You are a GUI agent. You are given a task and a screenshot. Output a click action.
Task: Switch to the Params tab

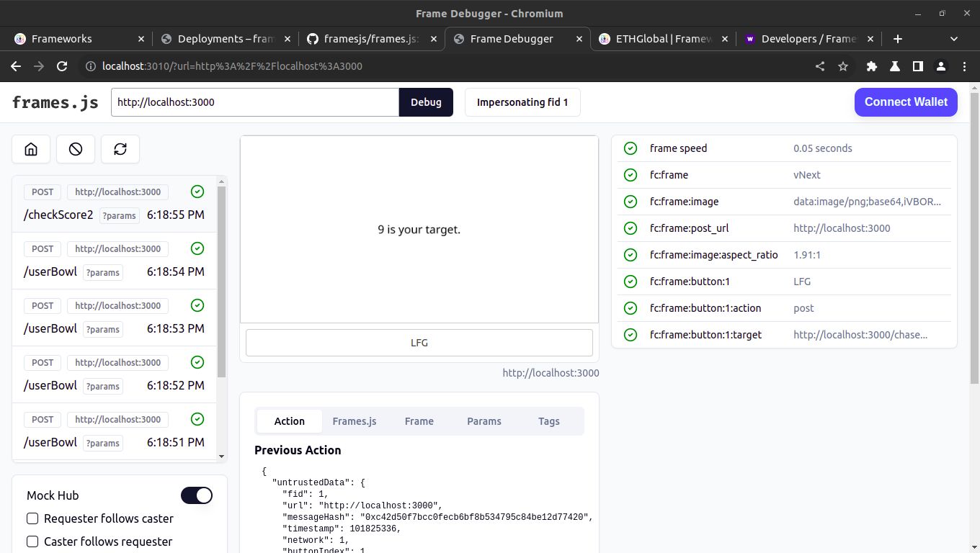pos(484,421)
